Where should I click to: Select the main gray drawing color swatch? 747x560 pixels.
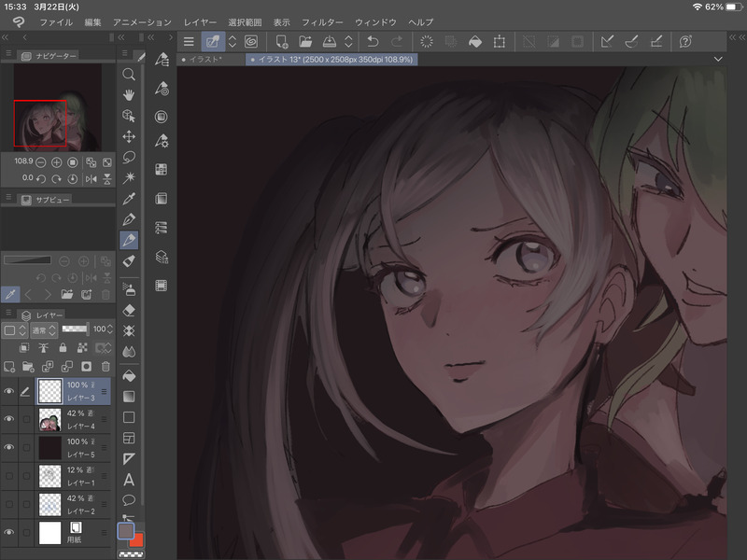tap(126, 531)
